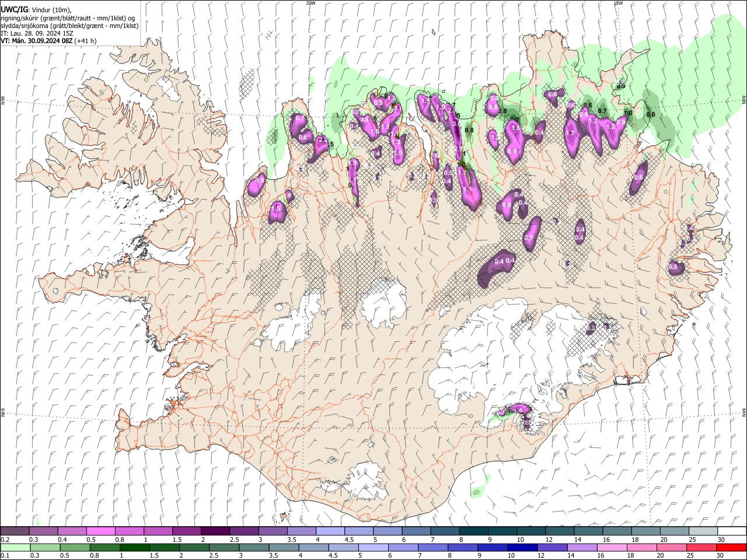This screenshot has width=747, height=560.
Task: Click the dark teal 8 swatch in upper scale
Action: click(474, 531)
